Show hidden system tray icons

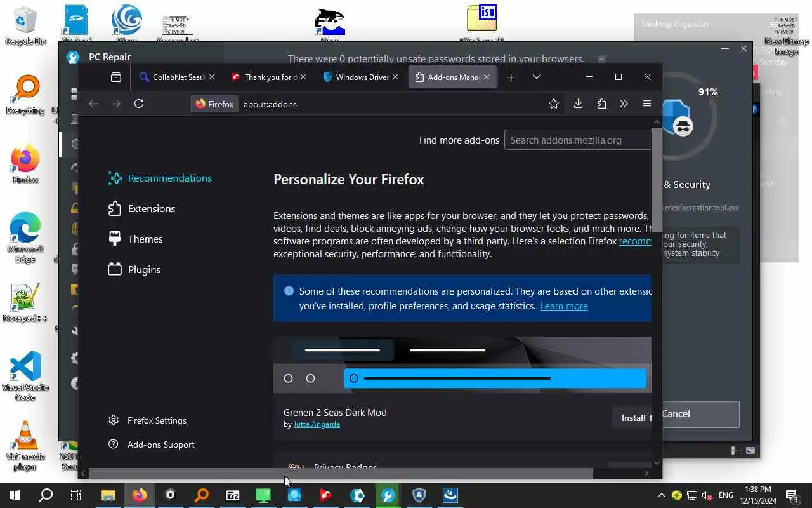pyautogui.click(x=662, y=495)
